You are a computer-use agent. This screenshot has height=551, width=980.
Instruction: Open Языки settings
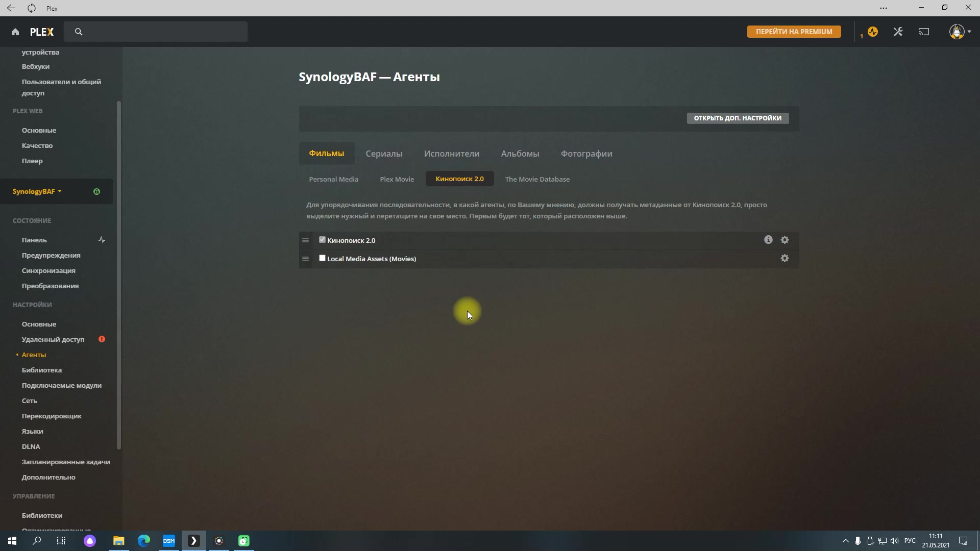(x=33, y=432)
